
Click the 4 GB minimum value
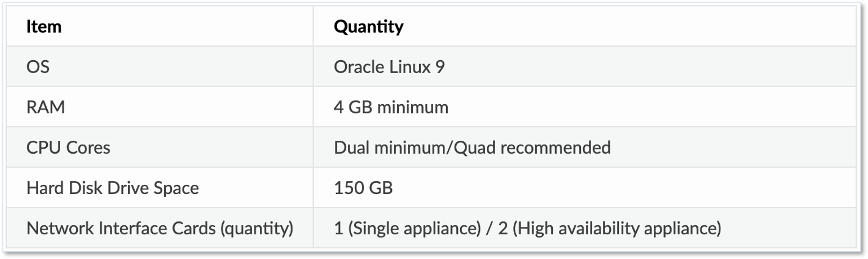point(390,107)
